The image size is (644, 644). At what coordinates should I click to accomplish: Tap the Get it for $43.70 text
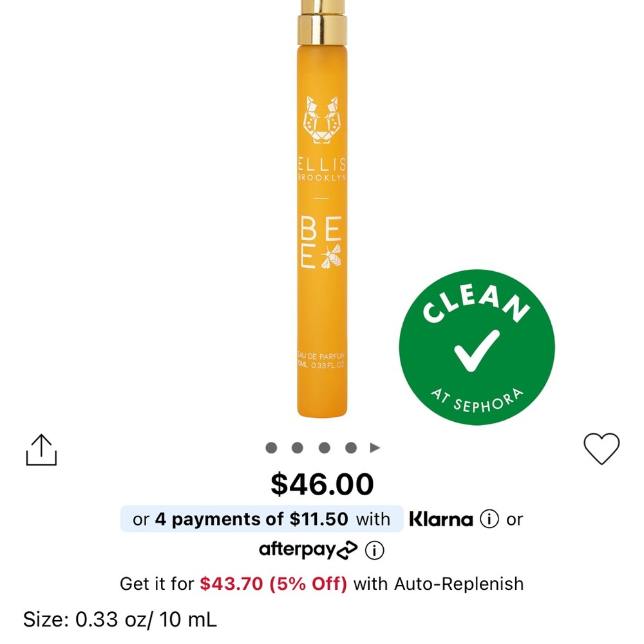click(x=191, y=583)
